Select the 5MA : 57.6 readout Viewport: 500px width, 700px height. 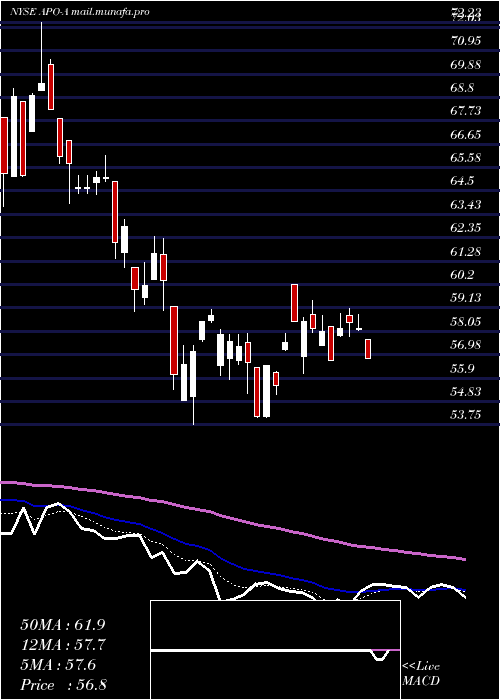(58, 665)
